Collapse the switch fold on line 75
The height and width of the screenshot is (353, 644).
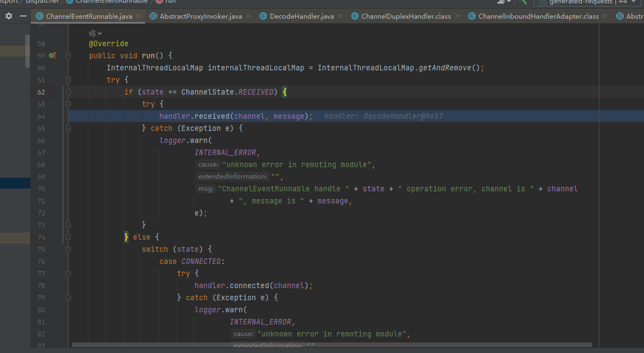[x=69, y=250]
